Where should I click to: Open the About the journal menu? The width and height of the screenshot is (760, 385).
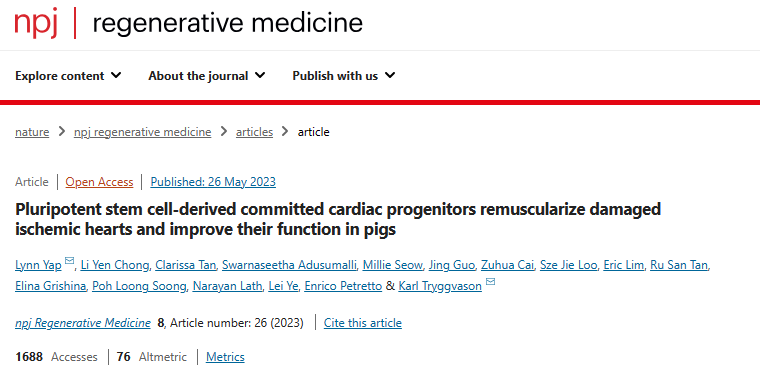206,76
